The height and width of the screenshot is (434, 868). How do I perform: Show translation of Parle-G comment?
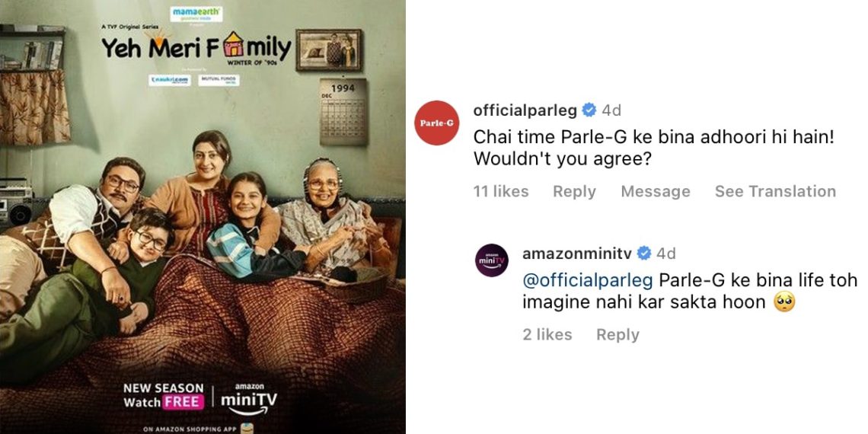coord(775,192)
